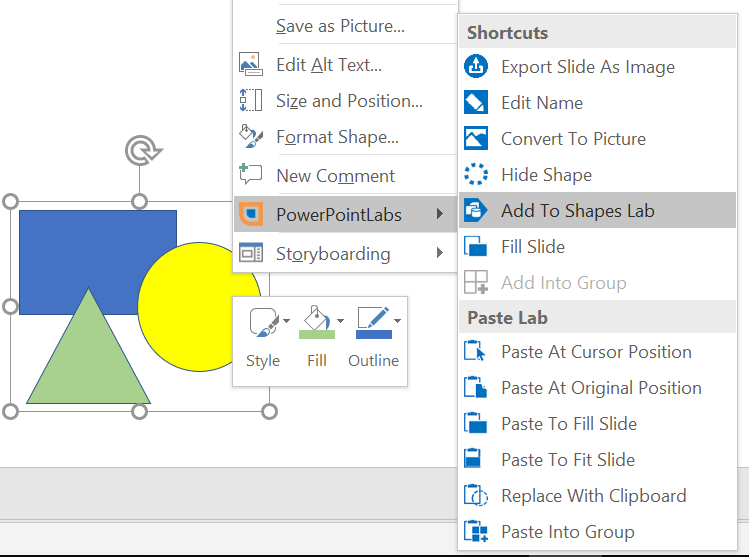749x557 pixels.
Task: Open Size and Position option
Action: (349, 101)
